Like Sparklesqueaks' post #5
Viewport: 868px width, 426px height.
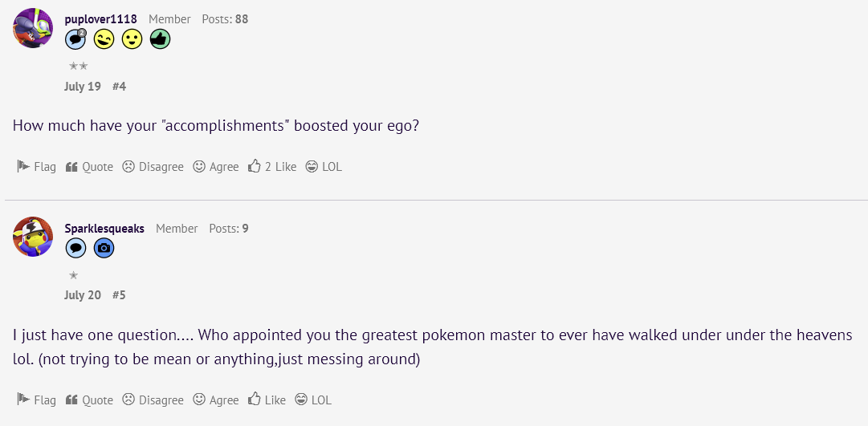coord(267,400)
